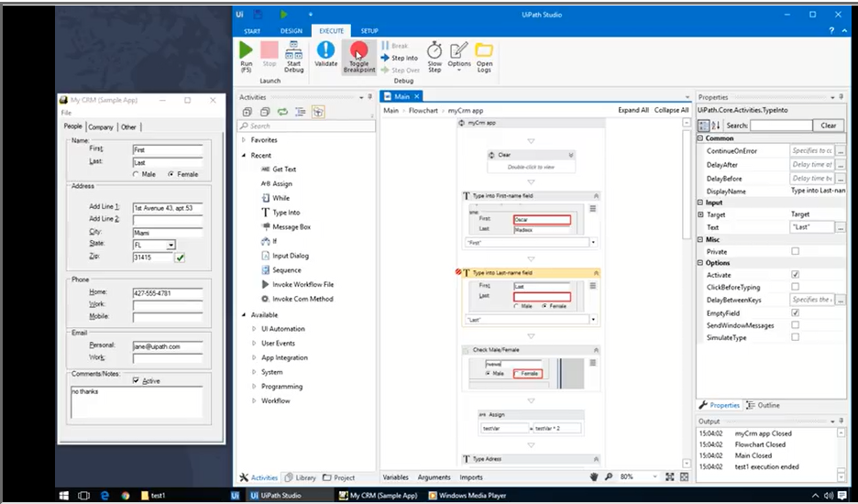Enable SimulateType checkbox
The height and width of the screenshot is (504, 858).
tap(795, 337)
